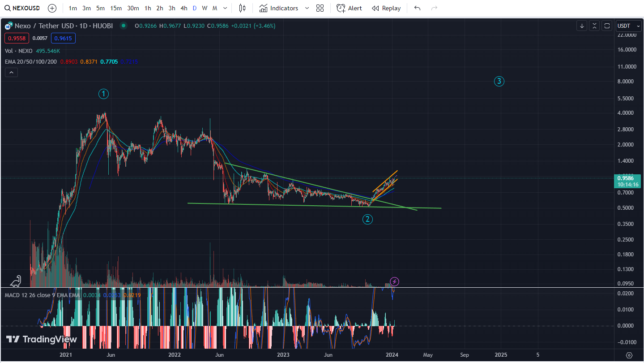Click the compare or add symbol plus icon
644x363 pixels.
pyautogui.click(x=52, y=8)
